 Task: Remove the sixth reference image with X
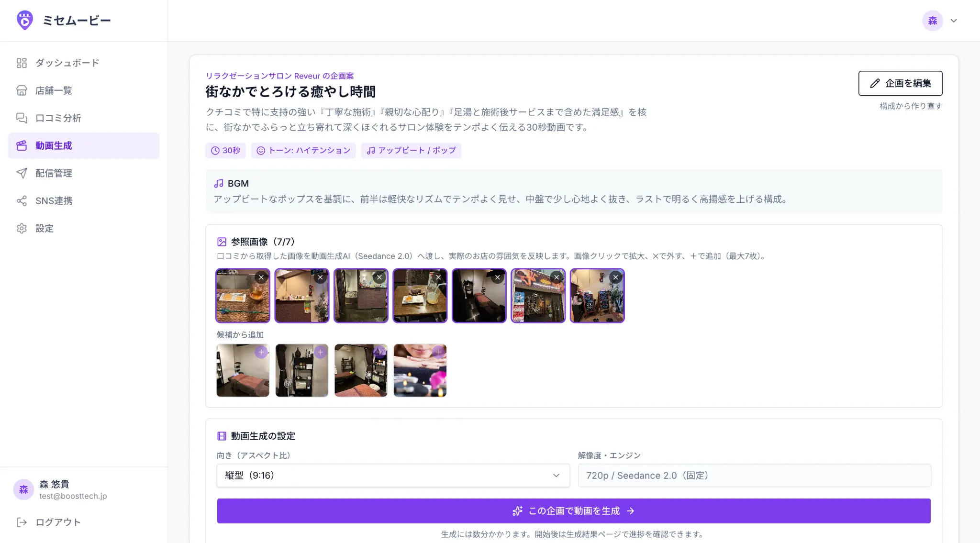pyautogui.click(x=557, y=277)
